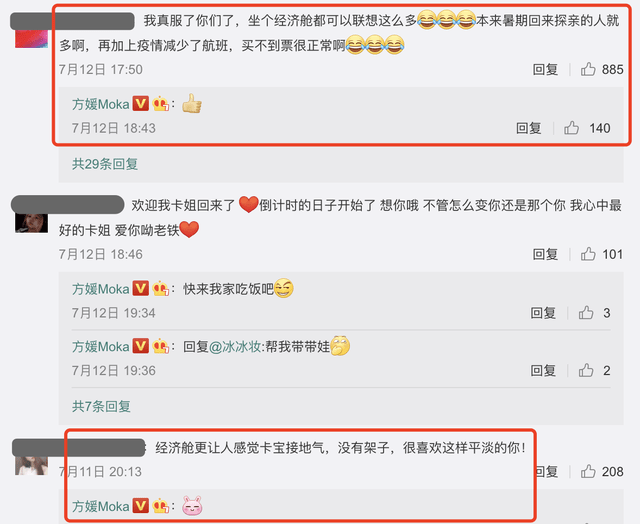Like 方媛Moka's thumbs-up reply with 140 likes

[571, 128]
